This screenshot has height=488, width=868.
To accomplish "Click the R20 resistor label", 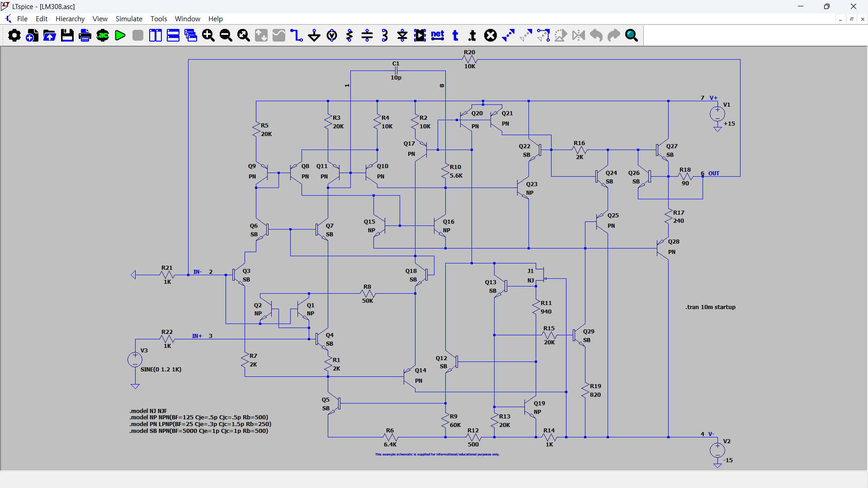I will pyautogui.click(x=469, y=52).
